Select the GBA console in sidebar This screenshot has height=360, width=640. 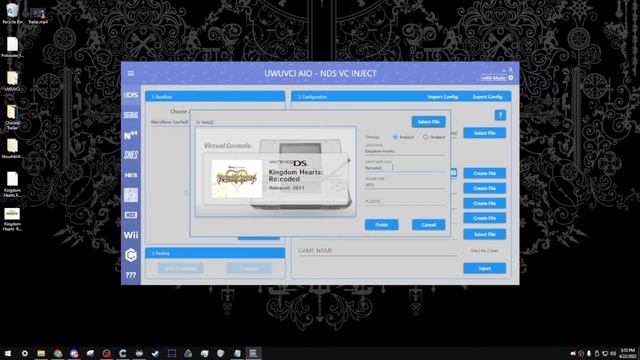point(131,115)
